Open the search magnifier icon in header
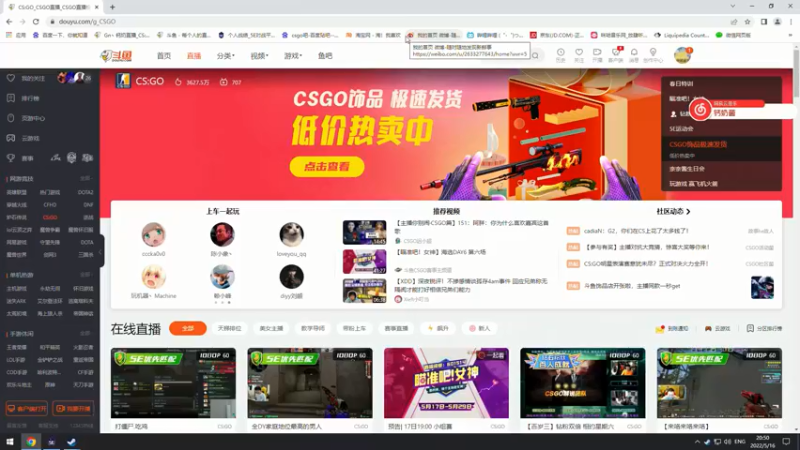 pos(535,56)
